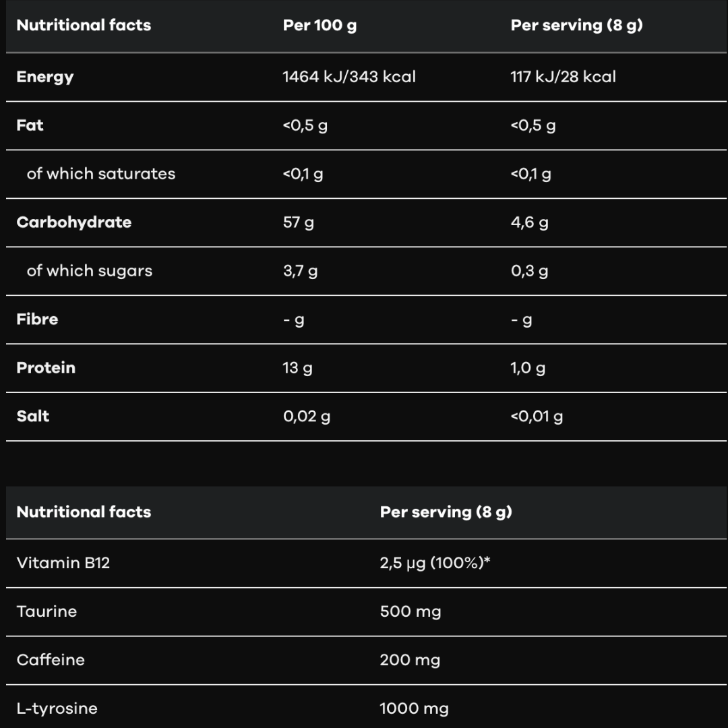
Task: Click the Vitamin B12 row label
Action: click(x=63, y=563)
